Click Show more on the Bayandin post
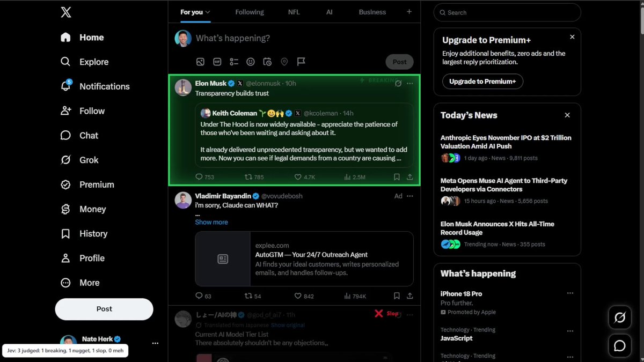644x362 pixels. pos(211,222)
